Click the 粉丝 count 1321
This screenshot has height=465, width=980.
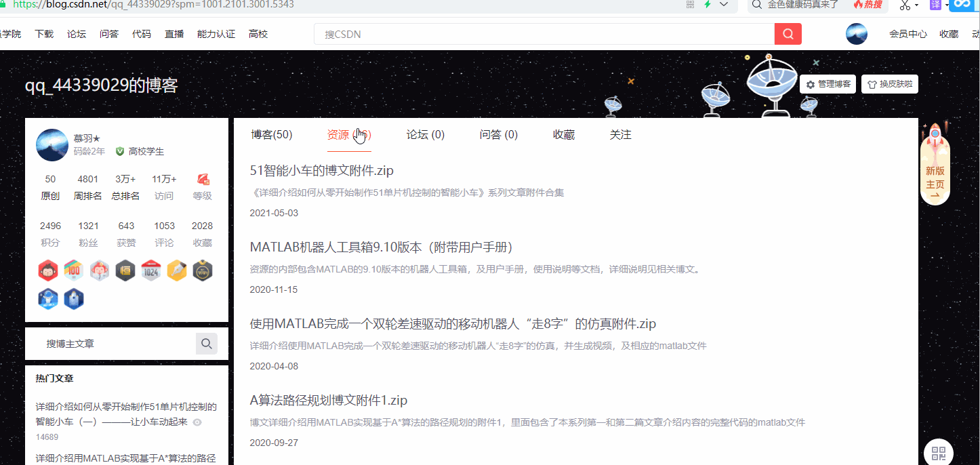click(88, 226)
